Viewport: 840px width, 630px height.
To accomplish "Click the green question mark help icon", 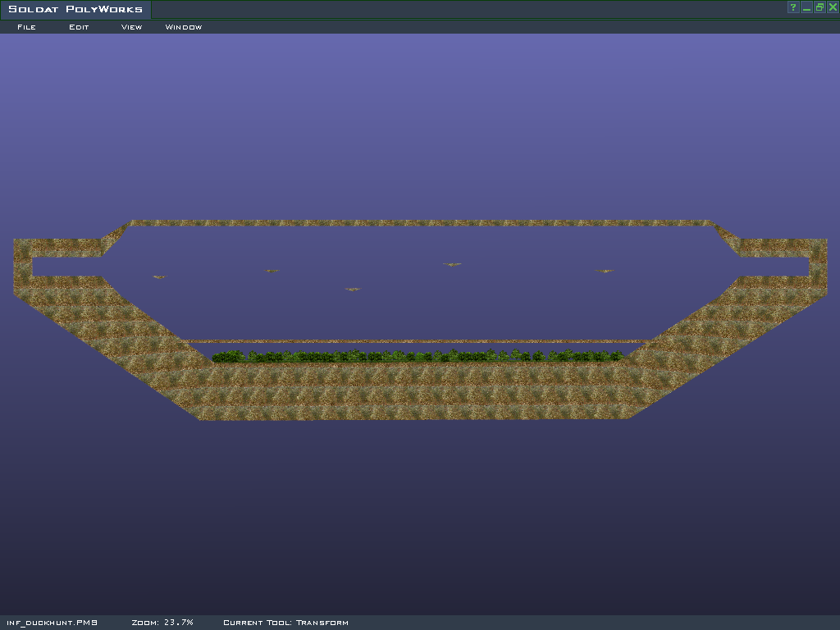I will (x=793, y=7).
